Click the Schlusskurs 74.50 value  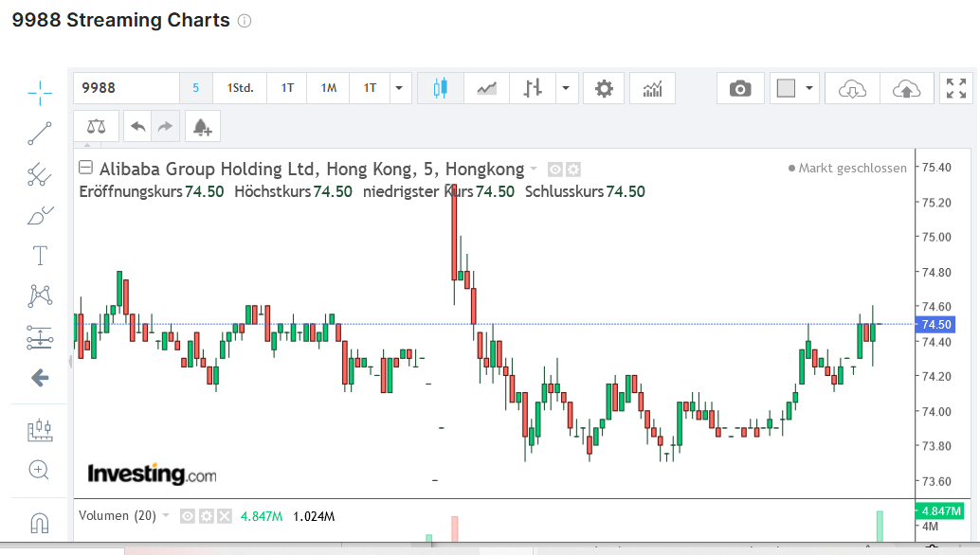(626, 191)
